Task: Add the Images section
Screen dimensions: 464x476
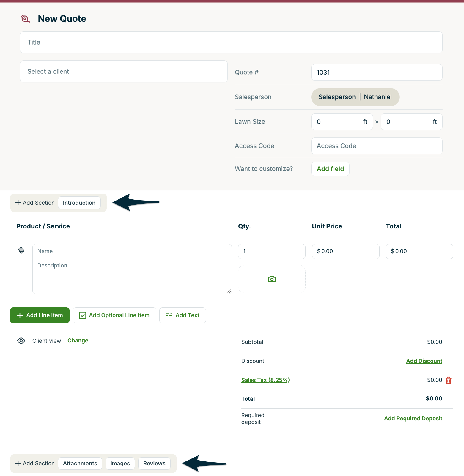Action: pyautogui.click(x=120, y=464)
